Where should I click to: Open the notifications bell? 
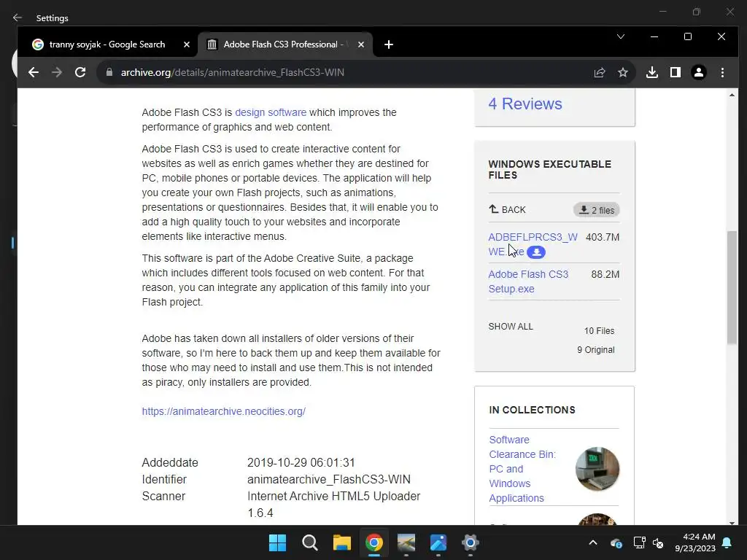[727, 542]
